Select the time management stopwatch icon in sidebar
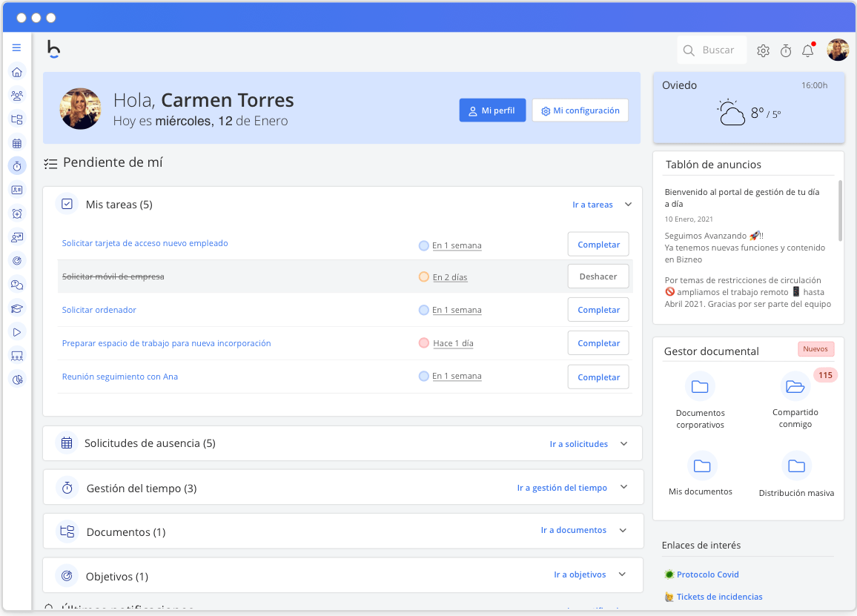This screenshot has height=616, width=857. coord(16,166)
